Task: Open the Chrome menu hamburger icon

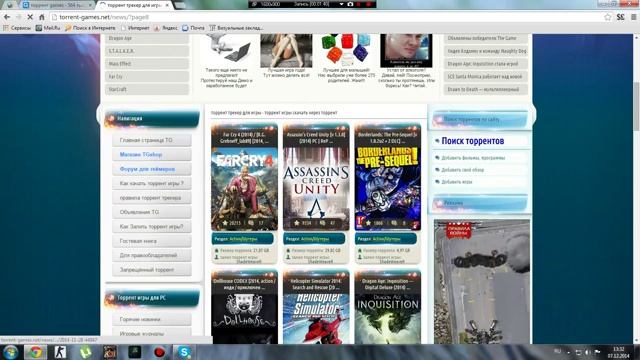Action: [x=633, y=17]
